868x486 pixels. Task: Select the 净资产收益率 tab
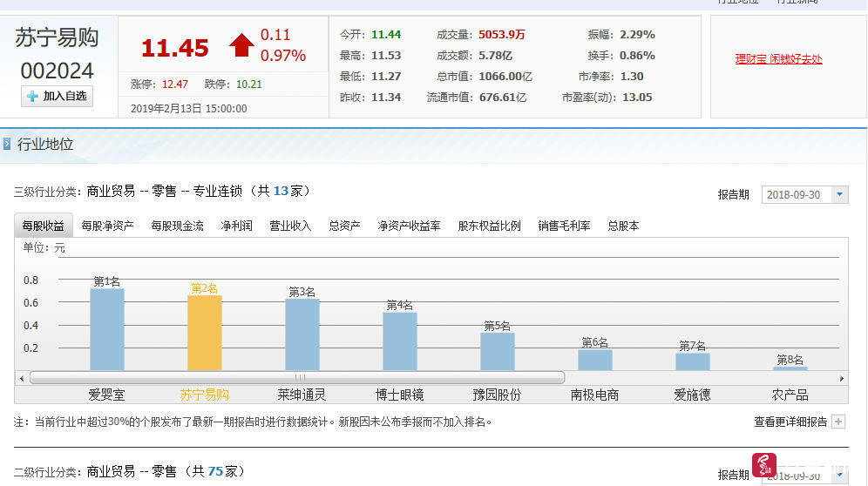click(x=409, y=226)
